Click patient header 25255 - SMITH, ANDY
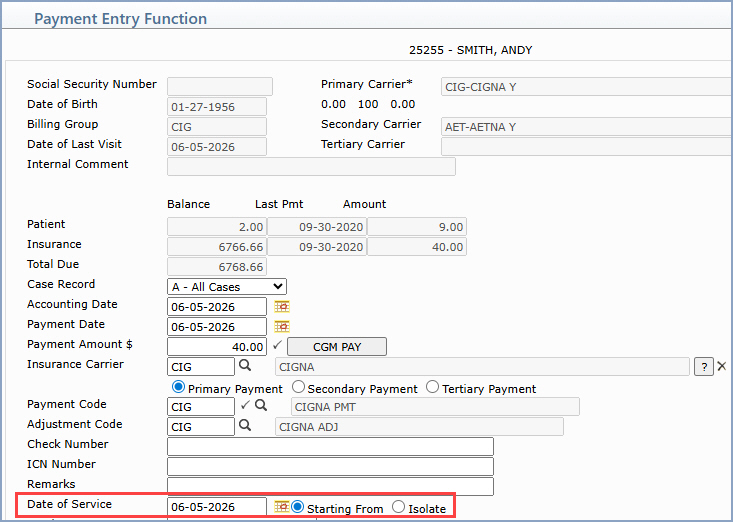This screenshot has height=522, width=733. tap(471, 50)
